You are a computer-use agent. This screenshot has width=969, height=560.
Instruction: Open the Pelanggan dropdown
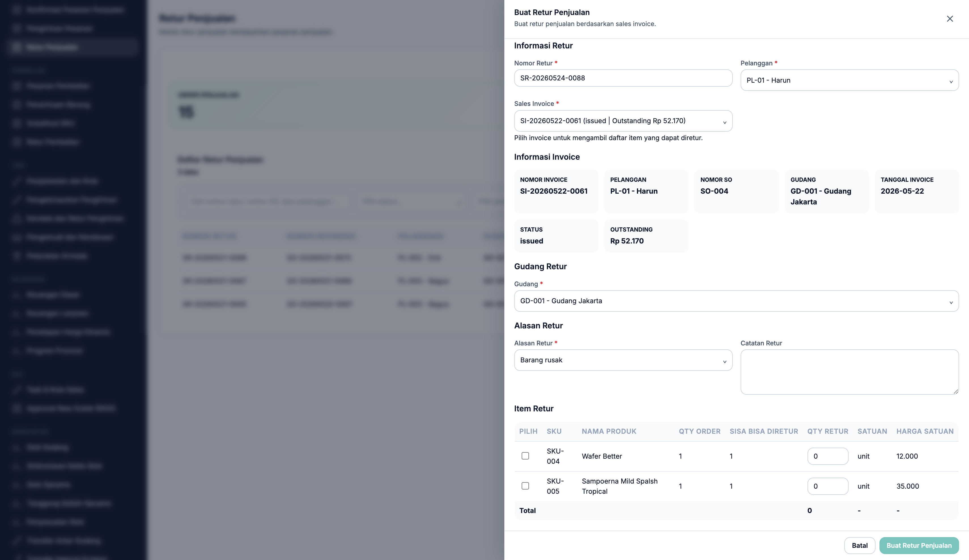849,80
